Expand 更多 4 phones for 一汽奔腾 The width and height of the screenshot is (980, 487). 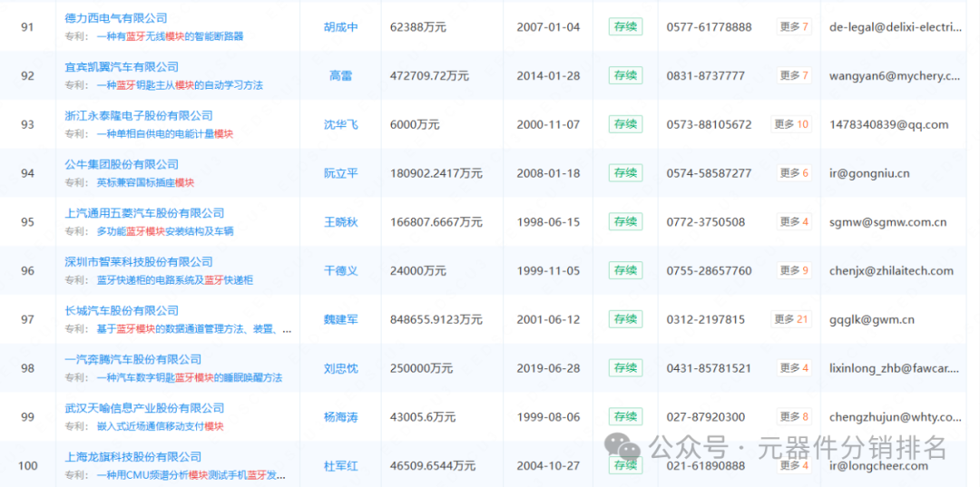[x=794, y=368]
